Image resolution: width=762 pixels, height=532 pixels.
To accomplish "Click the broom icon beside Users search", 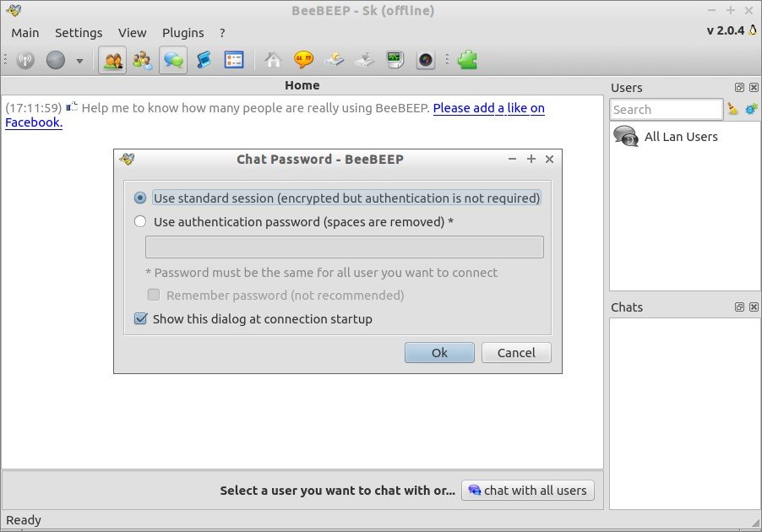I will coord(732,109).
